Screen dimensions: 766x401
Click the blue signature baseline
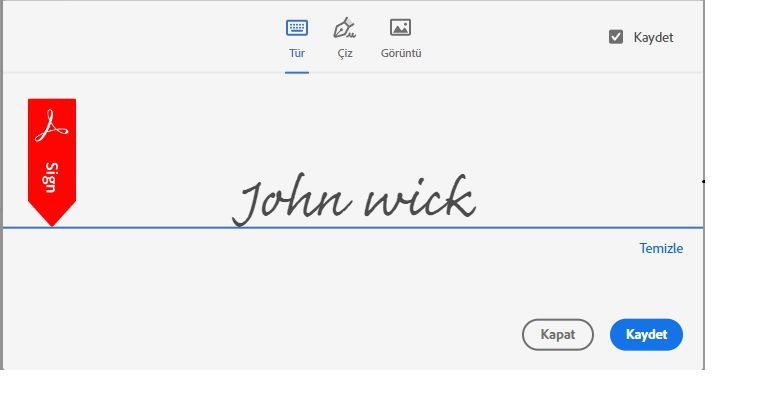353,228
